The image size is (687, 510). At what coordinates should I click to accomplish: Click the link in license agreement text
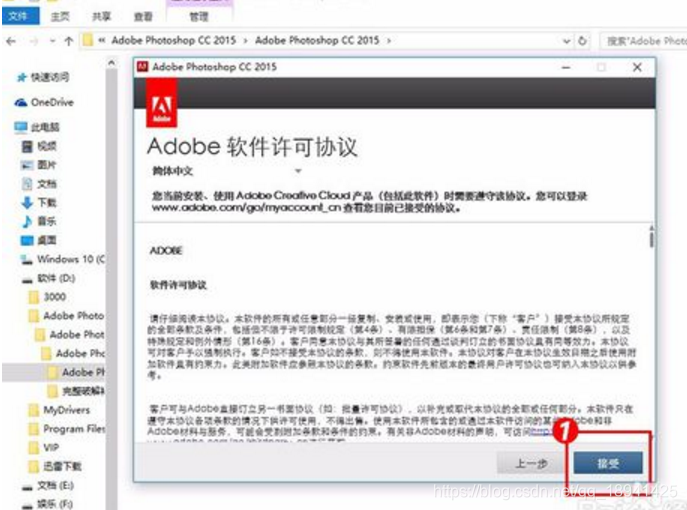(541, 432)
